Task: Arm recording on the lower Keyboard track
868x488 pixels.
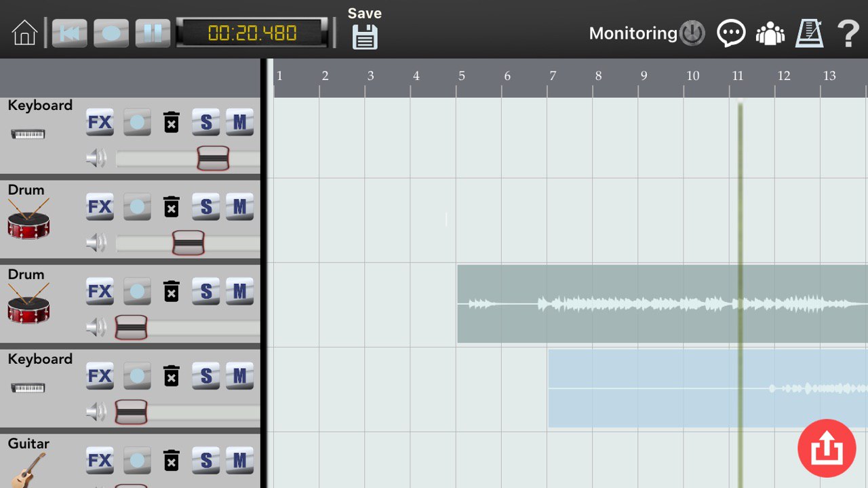Action: (137, 375)
